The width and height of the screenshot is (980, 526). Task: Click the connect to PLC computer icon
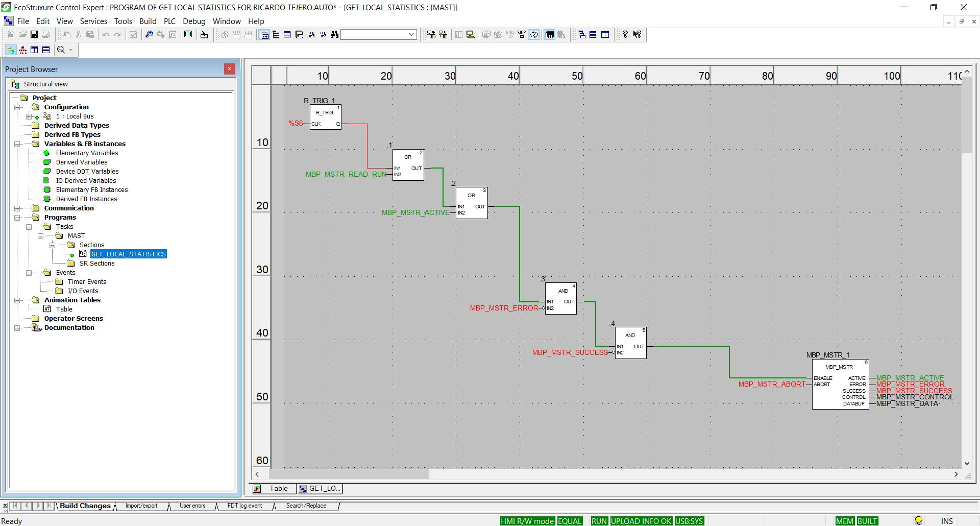(x=471, y=34)
